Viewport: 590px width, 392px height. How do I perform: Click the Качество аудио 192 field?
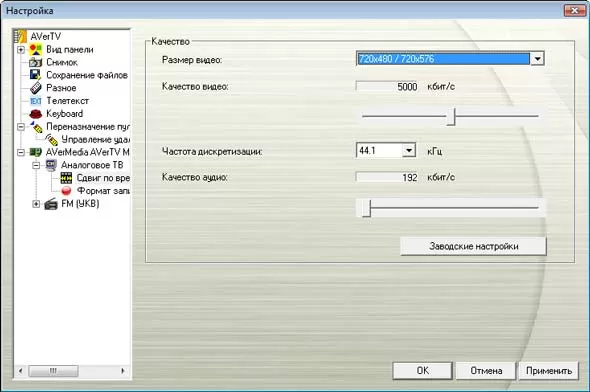pos(387,177)
